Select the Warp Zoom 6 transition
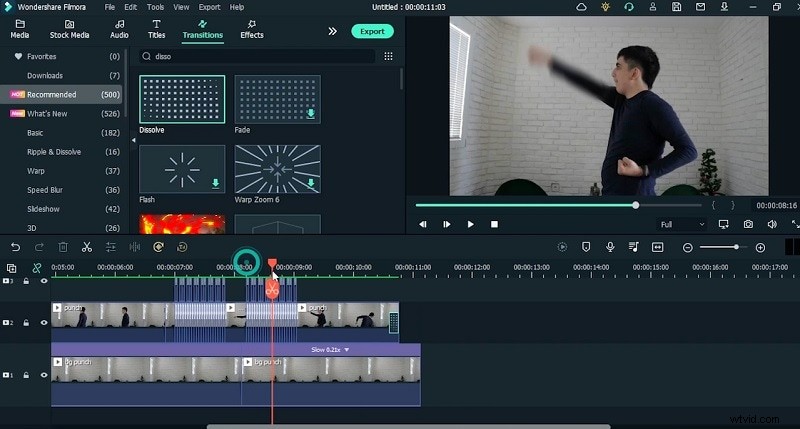This screenshot has height=429, width=800. (x=278, y=169)
